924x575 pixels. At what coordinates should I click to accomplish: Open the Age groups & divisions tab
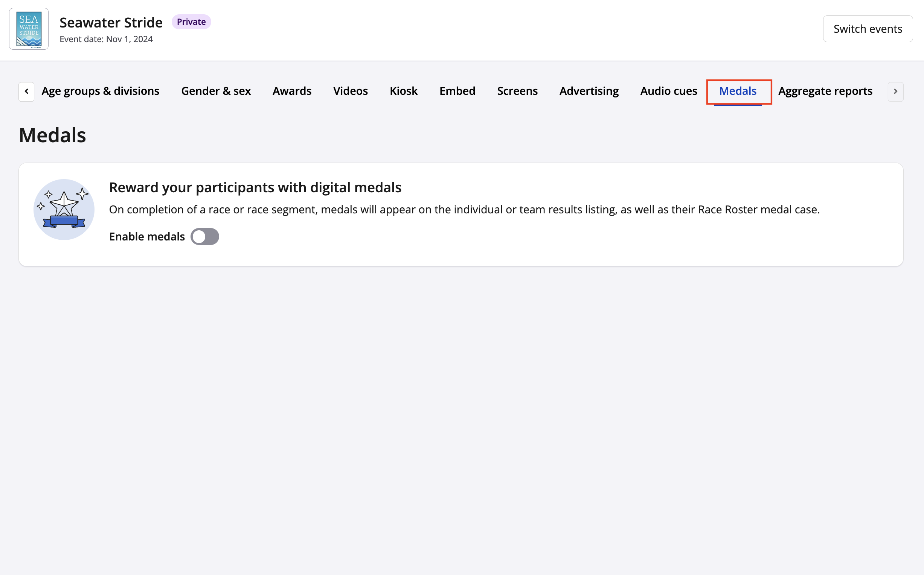tap(101, 91)
